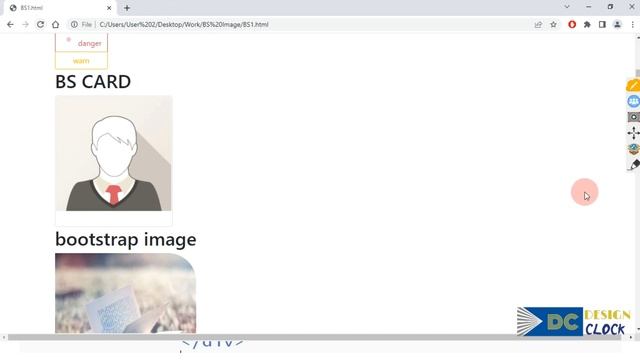Click the camera capture icon in side toolbar
640x360 pixels.
tap(633, 117)
